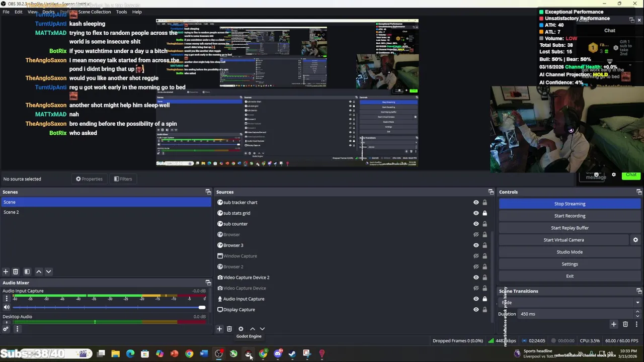The image size is (644, 362).
Task: Unlock the sub stats grid source
Action: 485,213
